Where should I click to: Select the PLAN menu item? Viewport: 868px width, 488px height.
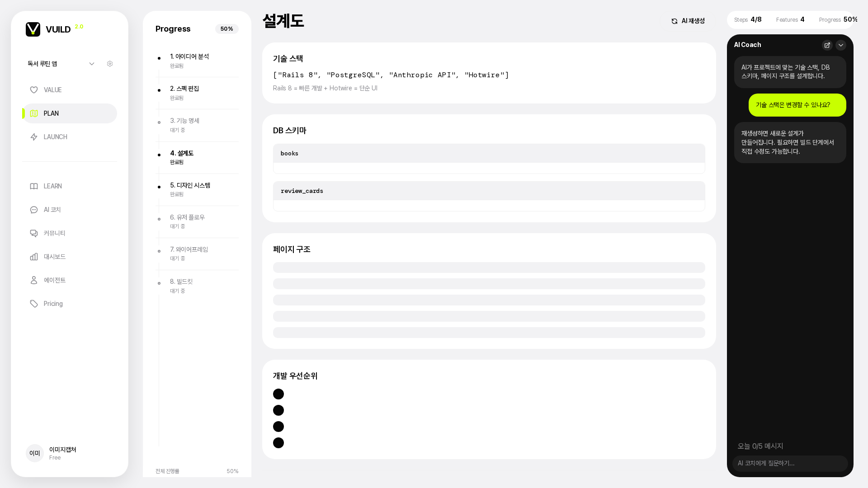coord(70,113)
